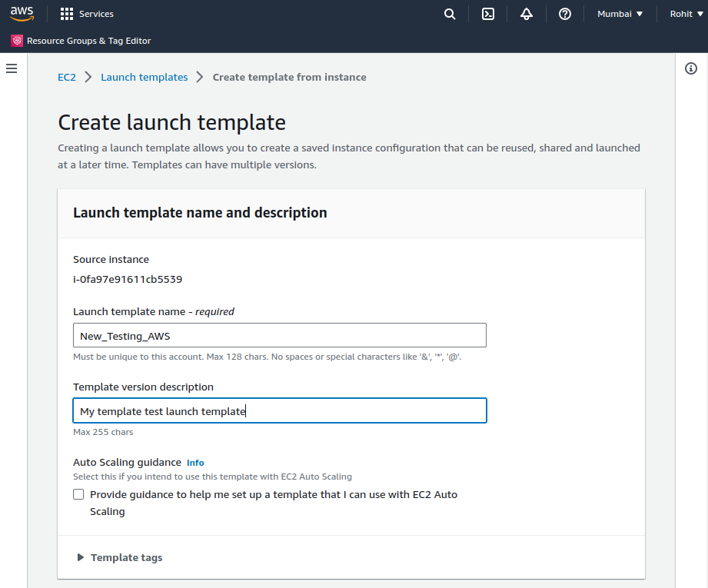
Task: Click the Resource Groups & Tag Editor icon
Action: pyautogui.click(x=17, y=41)
